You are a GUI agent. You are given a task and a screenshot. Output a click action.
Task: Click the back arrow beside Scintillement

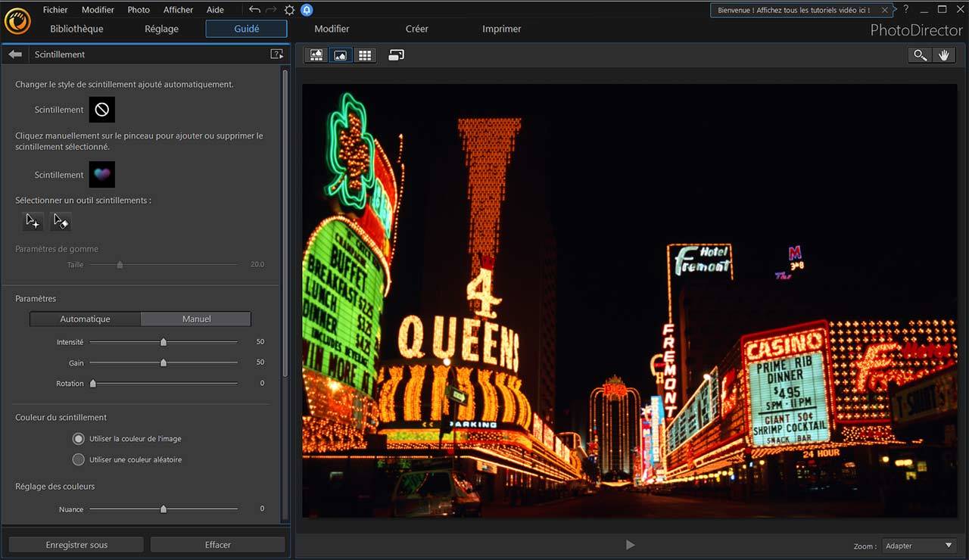point(15,54)
